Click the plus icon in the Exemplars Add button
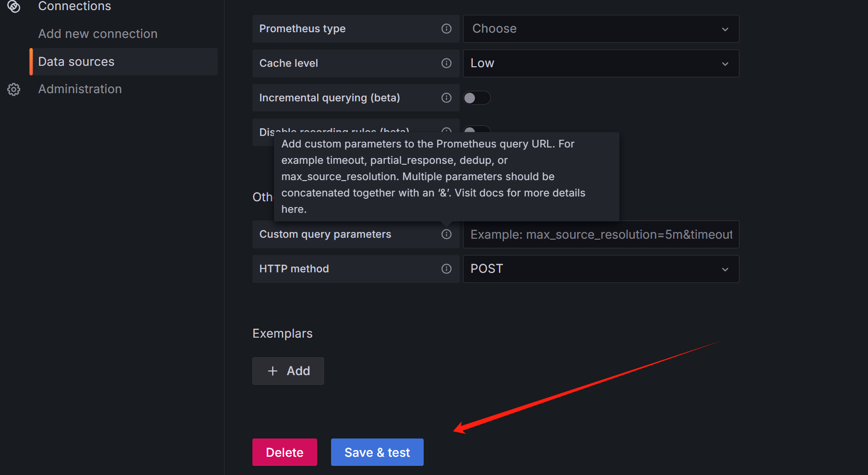 click(273, 371)
